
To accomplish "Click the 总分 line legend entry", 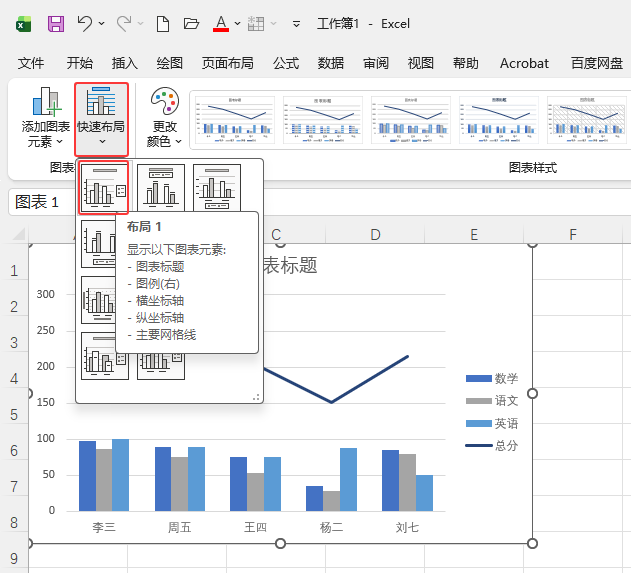I will pos(492,445).
